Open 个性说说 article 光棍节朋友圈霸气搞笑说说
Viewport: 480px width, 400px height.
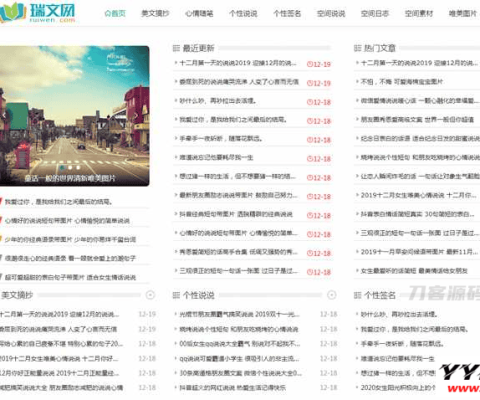239,314
